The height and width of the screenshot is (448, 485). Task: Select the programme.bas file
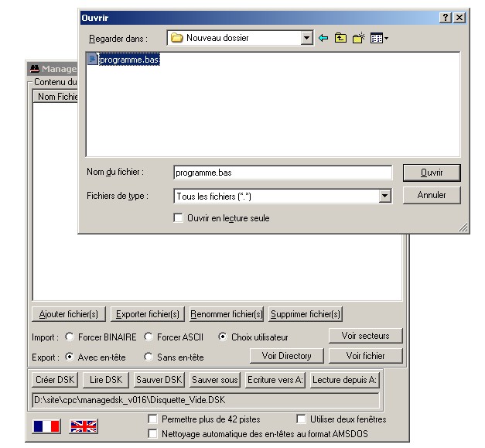click(128, 60)
